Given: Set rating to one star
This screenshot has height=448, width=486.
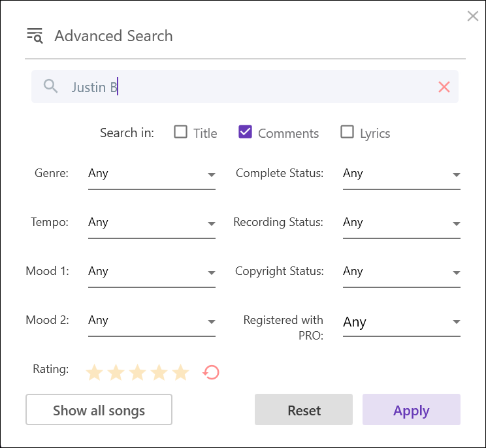Looking at the screenshot, I should [x=95, y=373].
